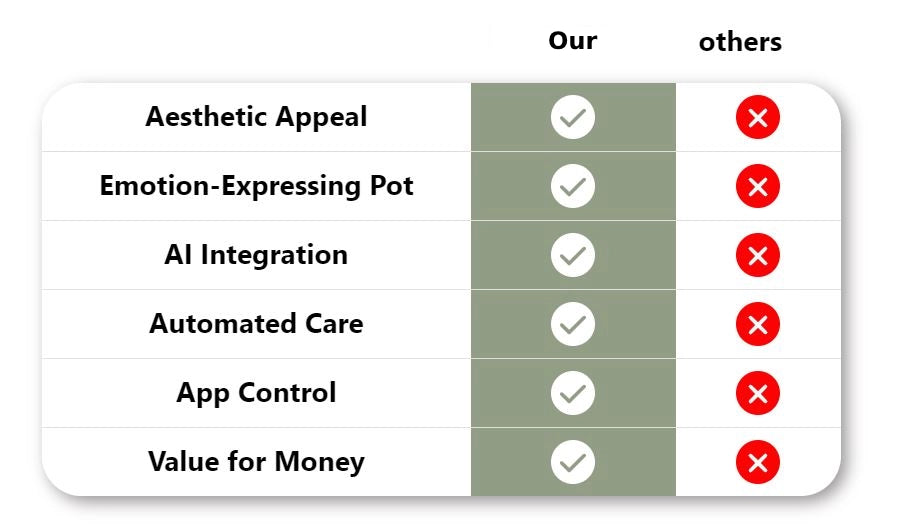
Task: Click the Aesthetic Appeal feature label
Action: (256, 117)
